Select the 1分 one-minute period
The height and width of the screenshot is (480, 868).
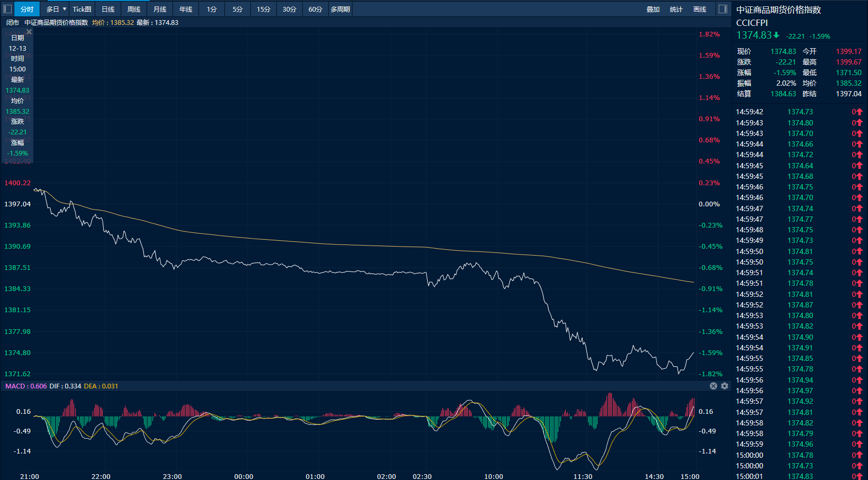click(212, 9)
